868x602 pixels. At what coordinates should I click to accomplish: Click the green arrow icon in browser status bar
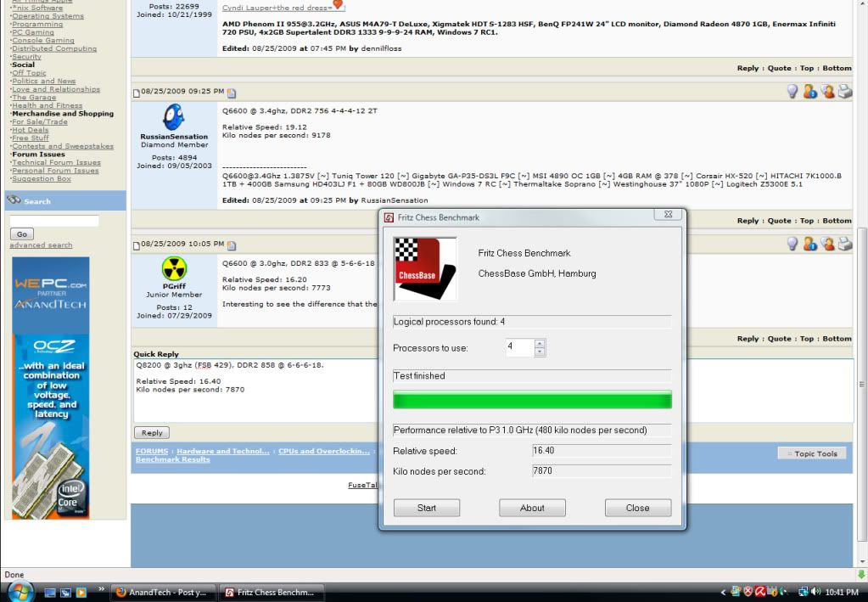(861, 574)
